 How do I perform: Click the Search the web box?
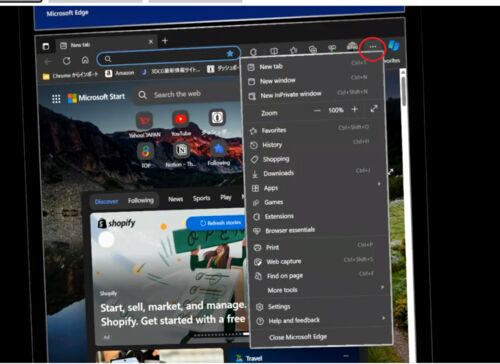pos(188,94)
